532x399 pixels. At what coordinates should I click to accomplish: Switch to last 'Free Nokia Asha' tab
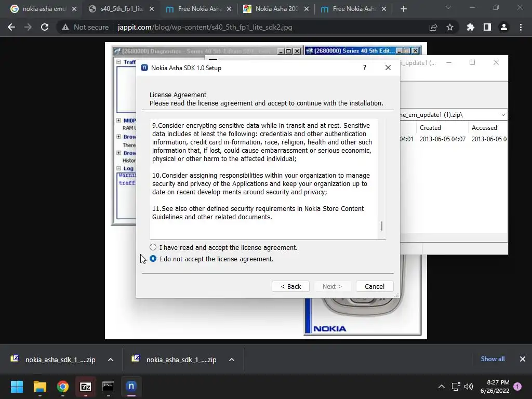click(x=353, y=9)
